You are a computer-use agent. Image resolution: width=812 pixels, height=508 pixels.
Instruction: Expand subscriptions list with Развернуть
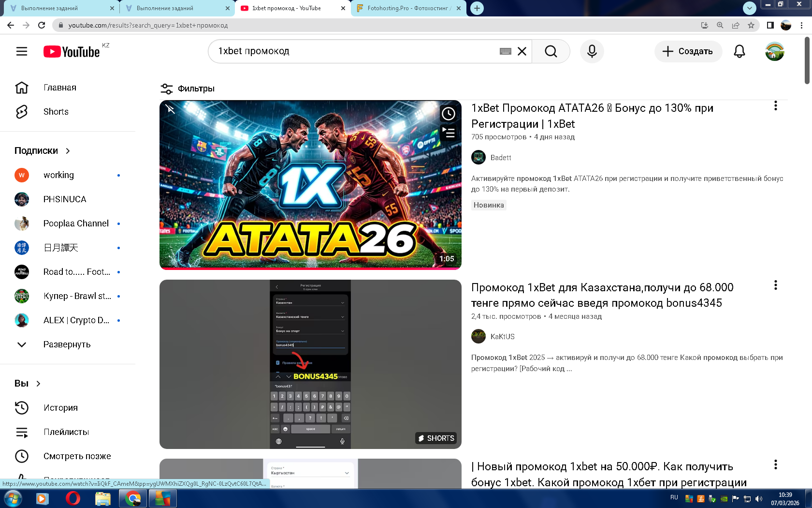(x=68, y=344)
